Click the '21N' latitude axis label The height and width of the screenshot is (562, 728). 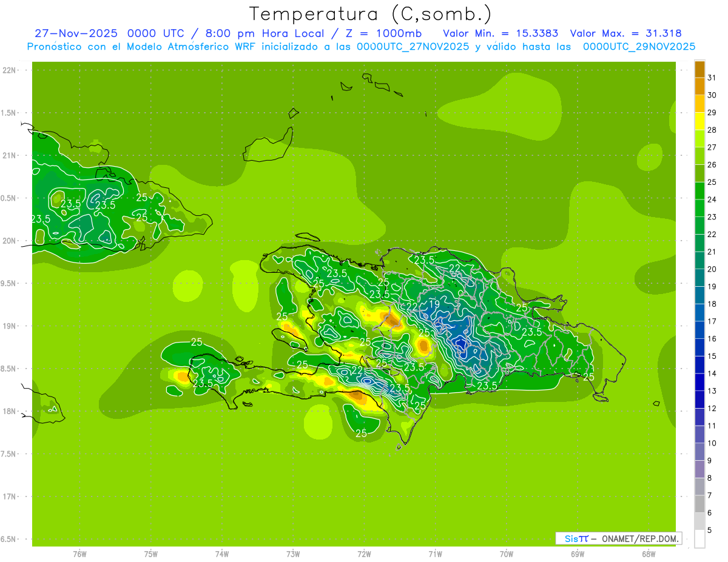point(10,155)
